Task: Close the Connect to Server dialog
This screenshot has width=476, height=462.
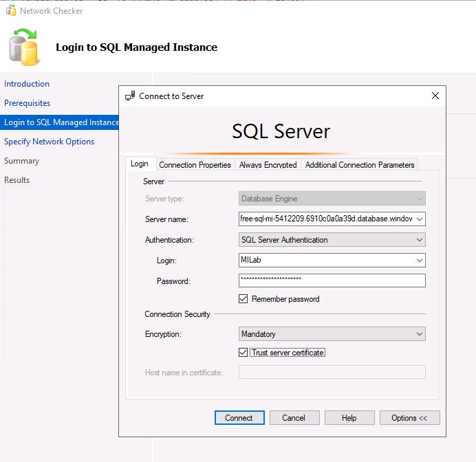Action: 435,96
